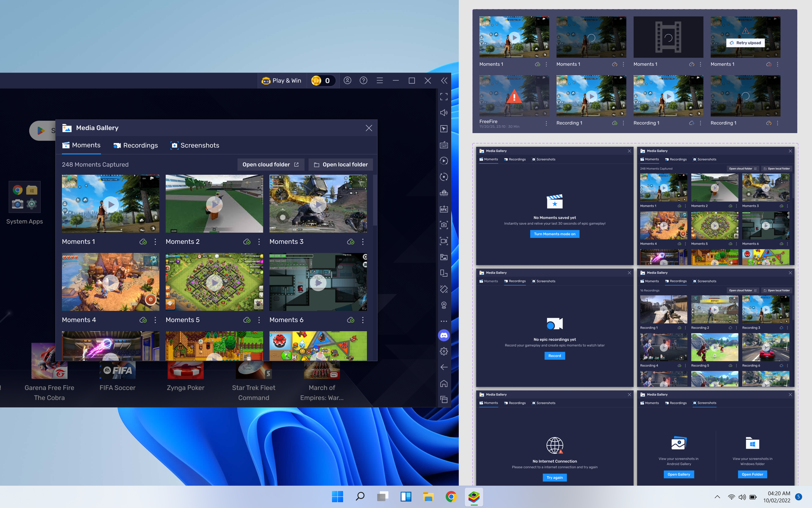Click the Record button in mockup
Screen dimensions: 812x508
click(x=554, y=356)
